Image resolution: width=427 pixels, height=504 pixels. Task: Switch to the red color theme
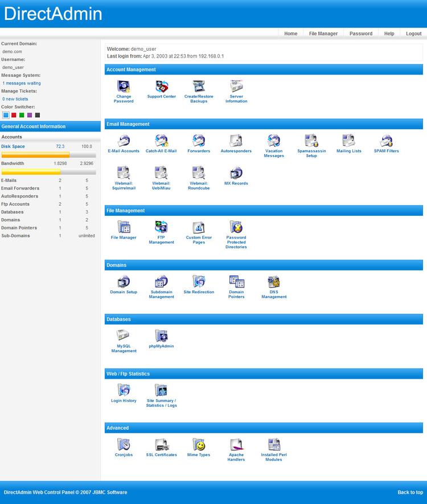[x=14, y=115]
